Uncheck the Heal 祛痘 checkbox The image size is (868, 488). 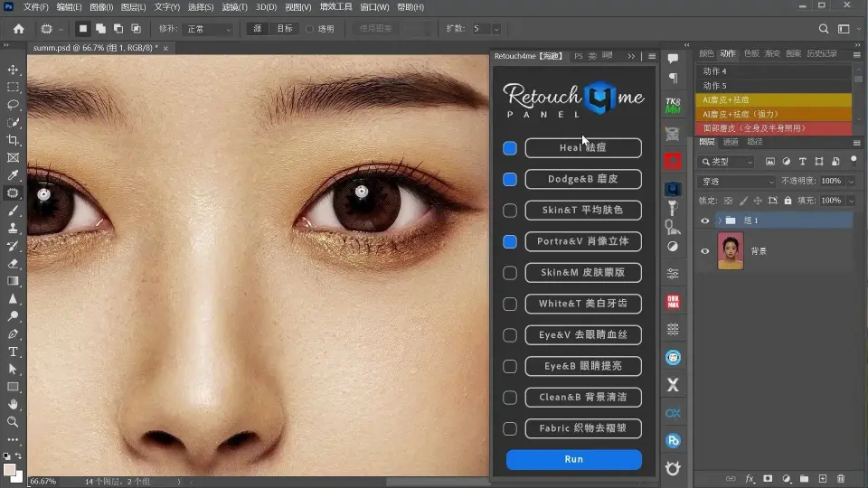coord(510,148)
